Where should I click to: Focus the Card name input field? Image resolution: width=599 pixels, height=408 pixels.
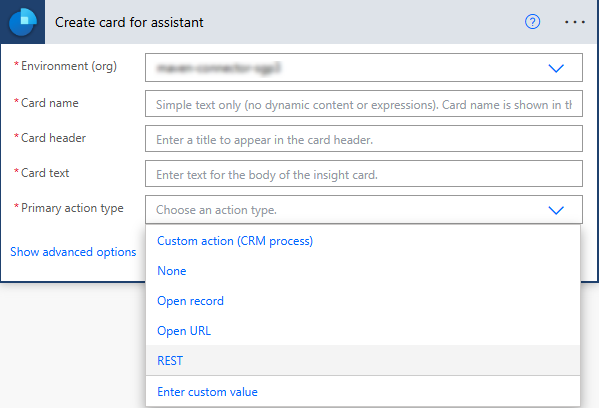[x=364, y=104]
